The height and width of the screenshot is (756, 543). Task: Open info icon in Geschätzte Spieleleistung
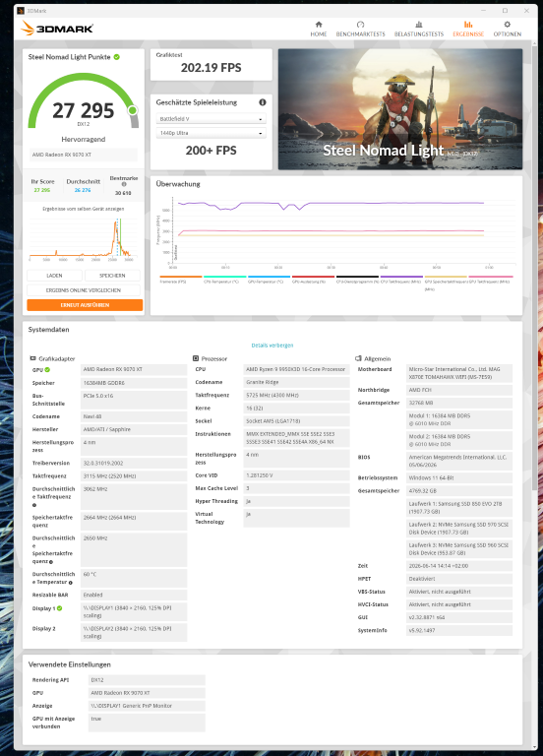point(263,102)
